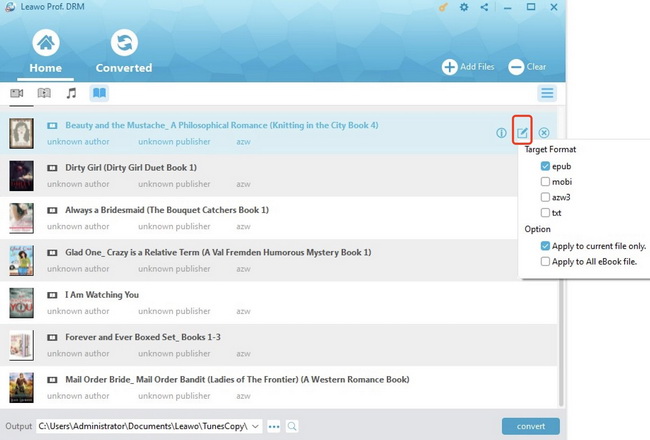Open the Home tab

(46, 51)
